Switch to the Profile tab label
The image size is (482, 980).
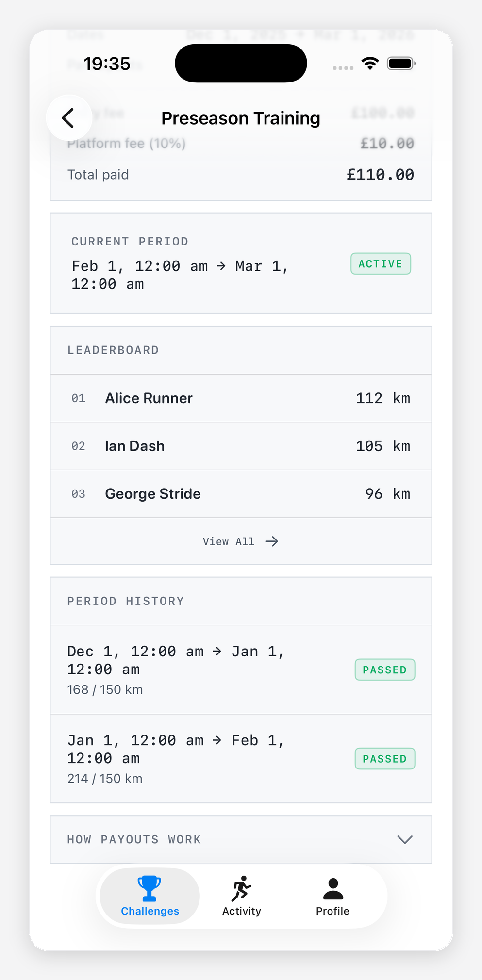332,911
